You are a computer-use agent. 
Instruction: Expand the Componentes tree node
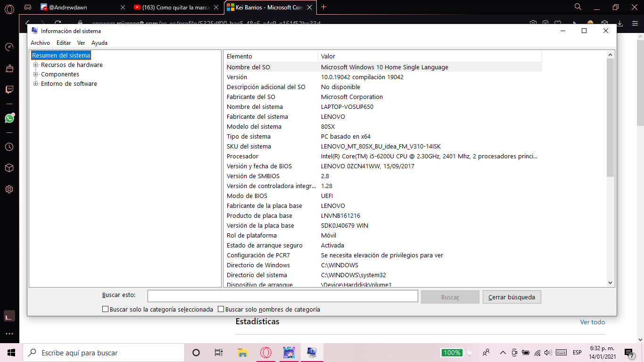pos(35,74)
